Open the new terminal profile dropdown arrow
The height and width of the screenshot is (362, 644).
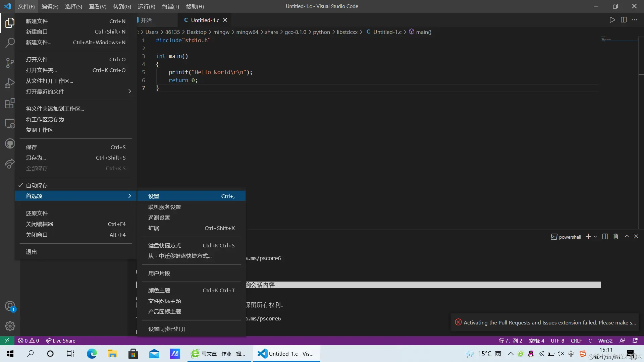point(595,237)
